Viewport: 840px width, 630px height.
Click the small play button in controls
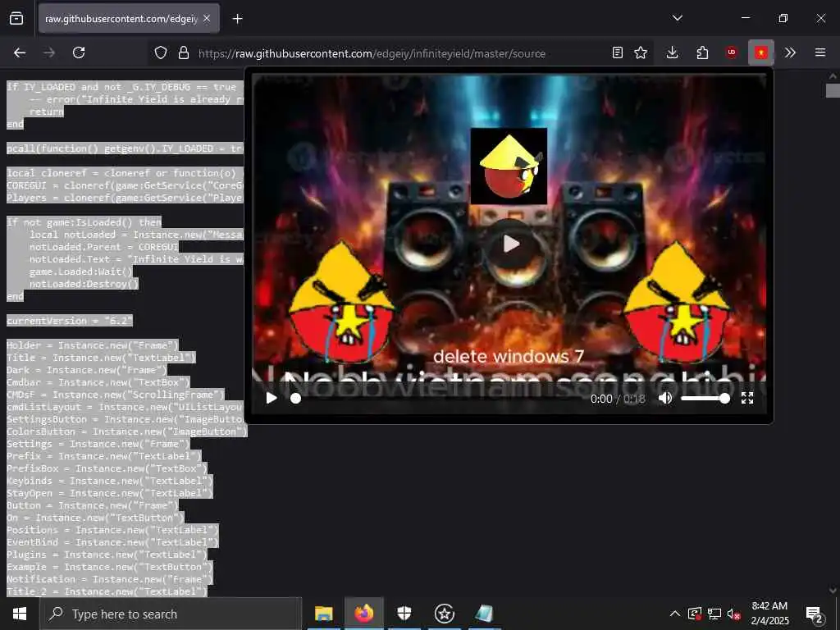tap(272, 398)
